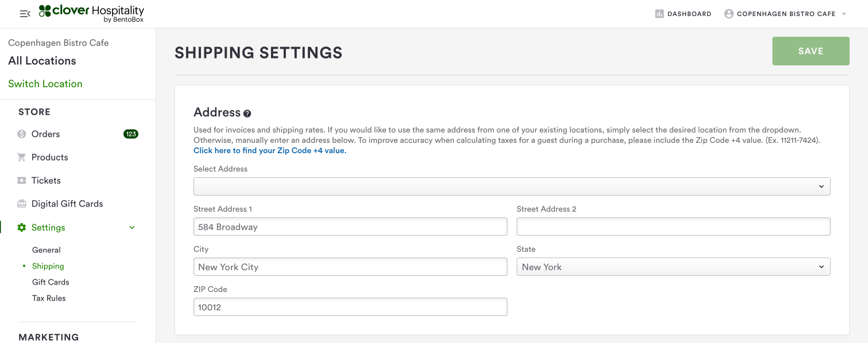
Task: Go to General settings
Action: [46, 250]
